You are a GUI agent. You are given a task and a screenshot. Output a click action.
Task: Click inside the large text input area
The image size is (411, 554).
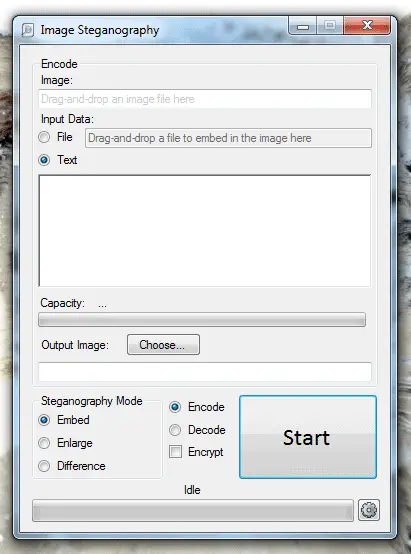(205, 230)
